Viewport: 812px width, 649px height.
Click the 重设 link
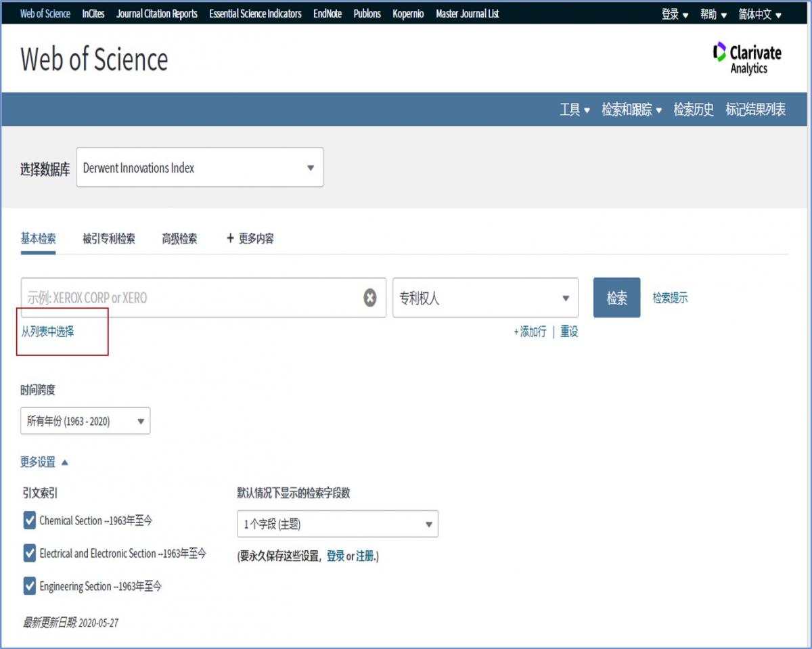[569, 332]
